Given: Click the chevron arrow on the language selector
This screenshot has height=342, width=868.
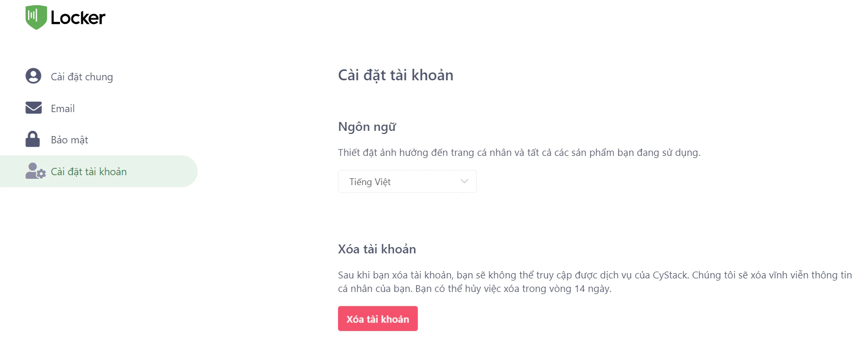Looking at the screenshot, I should point(464,181).
